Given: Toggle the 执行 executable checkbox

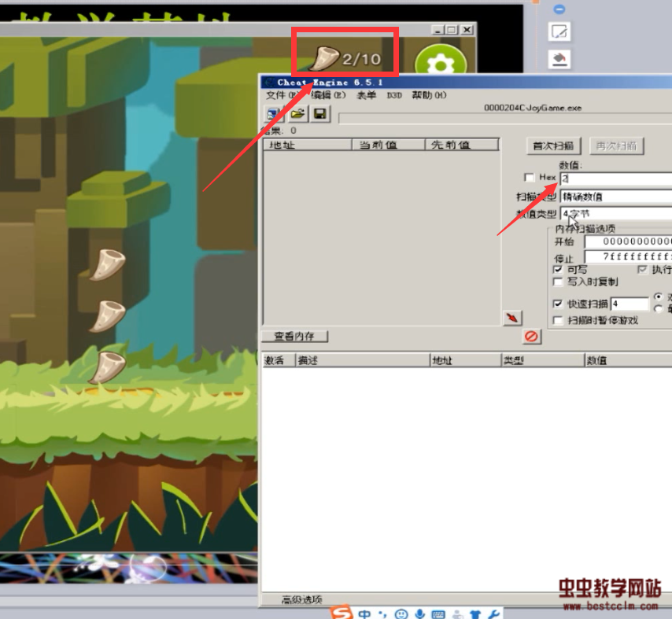Looking at the screenshot, I should click(642, 270).
